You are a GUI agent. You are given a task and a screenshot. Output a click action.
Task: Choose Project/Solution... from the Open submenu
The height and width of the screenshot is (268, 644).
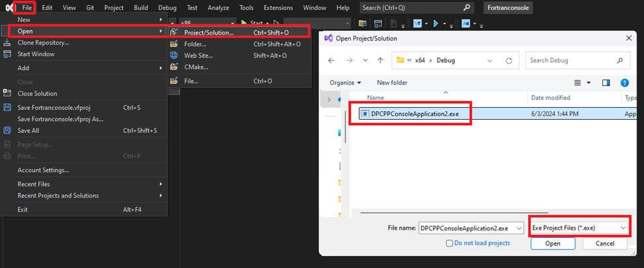238,32
